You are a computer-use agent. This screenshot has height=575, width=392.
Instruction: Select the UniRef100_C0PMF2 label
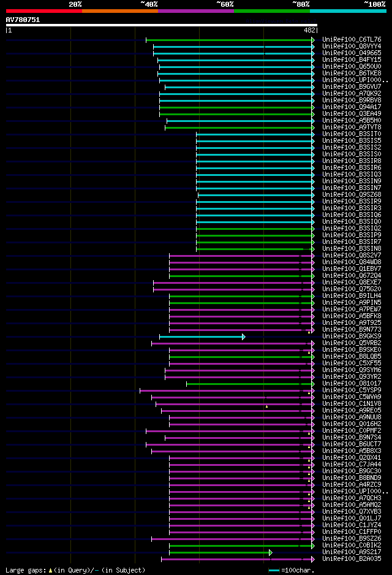[x=352, y=430]
